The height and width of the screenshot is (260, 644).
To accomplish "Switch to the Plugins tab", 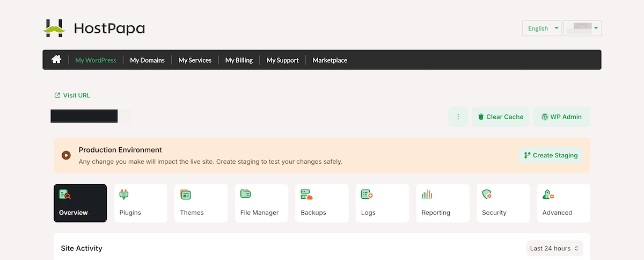I will click(x=141, y=203).
